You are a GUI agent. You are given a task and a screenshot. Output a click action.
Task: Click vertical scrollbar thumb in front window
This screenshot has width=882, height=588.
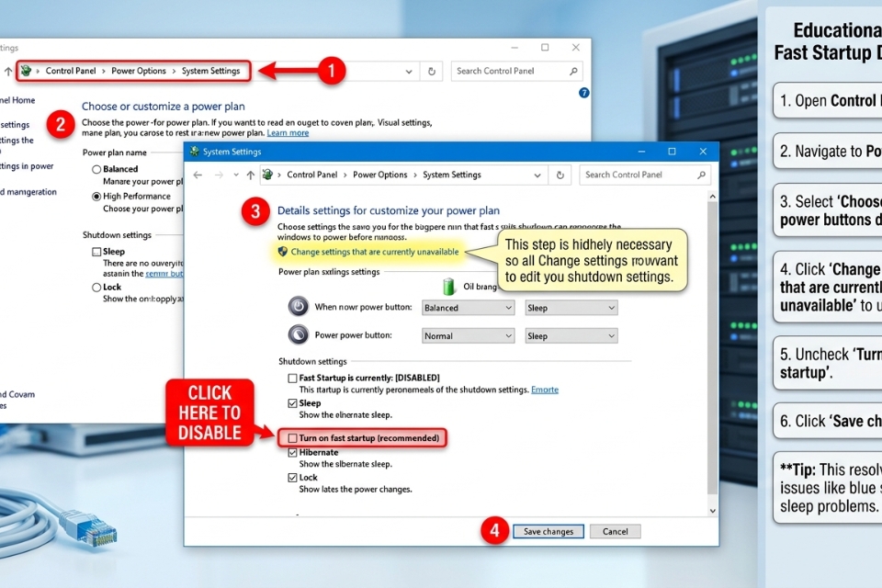(x=712, y=347)
